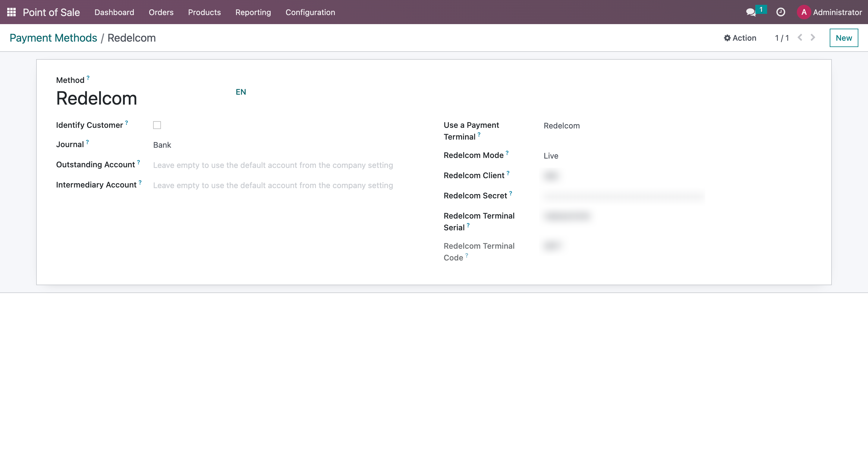Click the EN translation button

tap(241, 92)
